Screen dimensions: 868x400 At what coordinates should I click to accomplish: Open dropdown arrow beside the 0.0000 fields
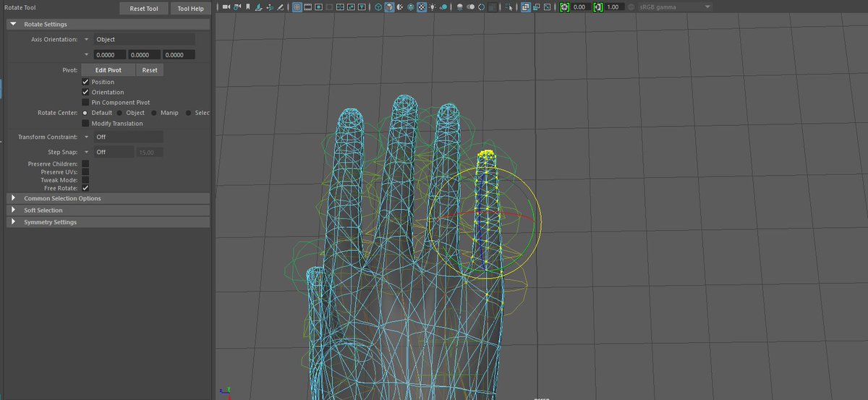[87, 54]
